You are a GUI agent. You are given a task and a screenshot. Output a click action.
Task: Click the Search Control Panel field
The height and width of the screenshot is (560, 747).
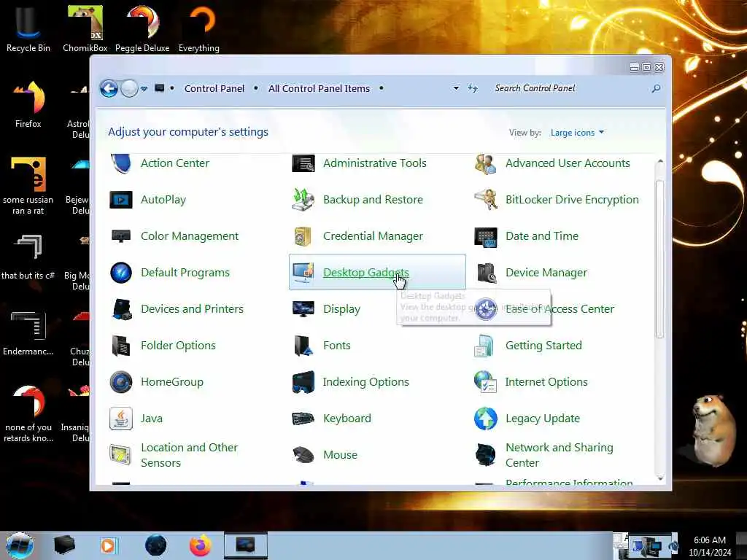pos(569,88)
